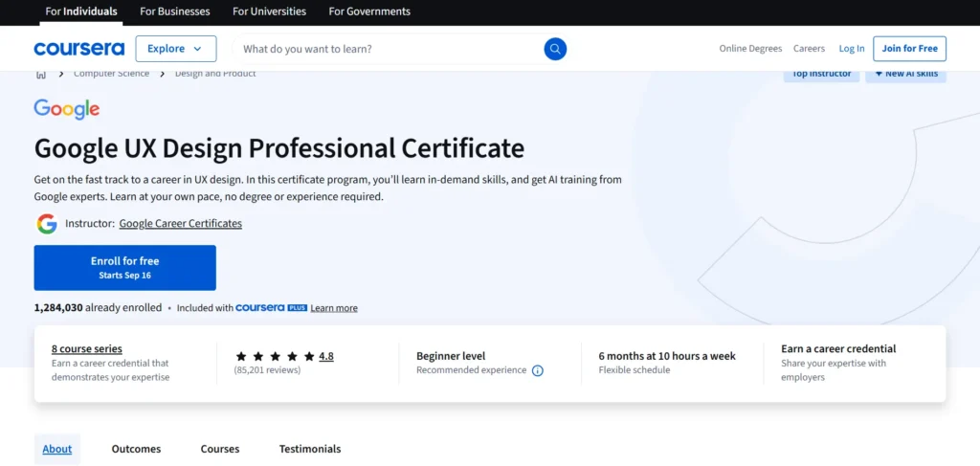Switch to the Courses tab
The height and width of the screenshot is (466, 980).
click(220, 449)
